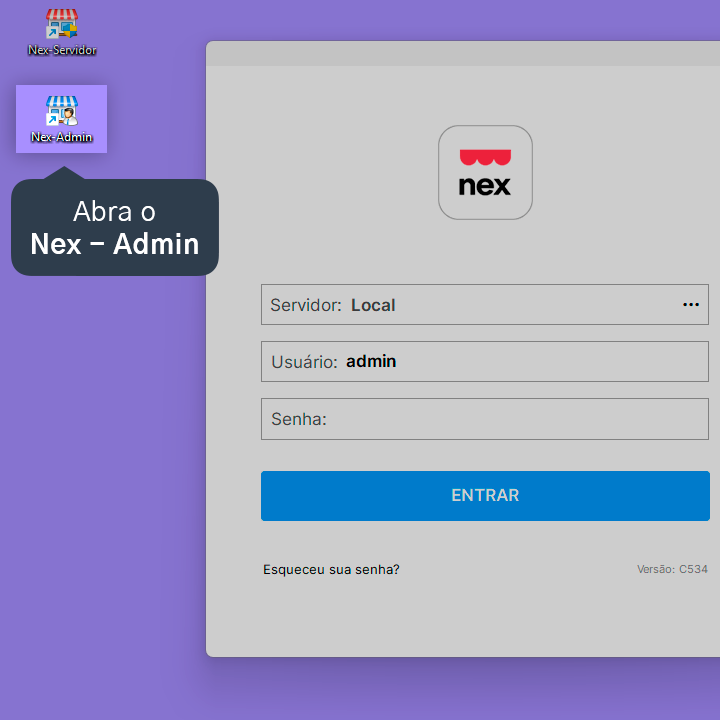Screen dimensions: 720x720
Task: Focus the Usuário field containing admin
Action: pyautogui.click(x=485, y=361)
